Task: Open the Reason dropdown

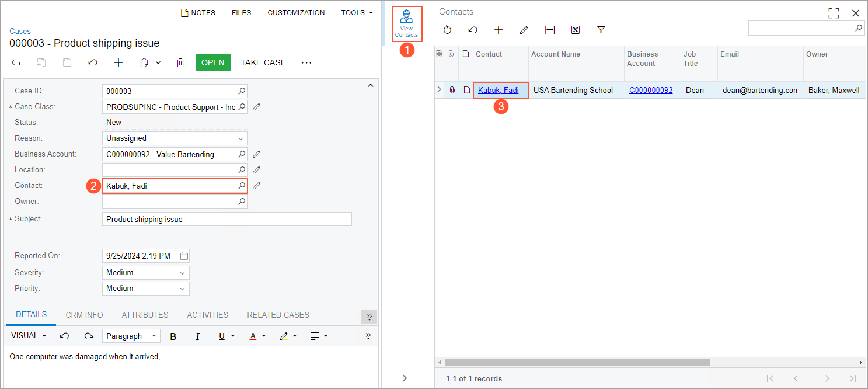Action: tap(240, 138)
